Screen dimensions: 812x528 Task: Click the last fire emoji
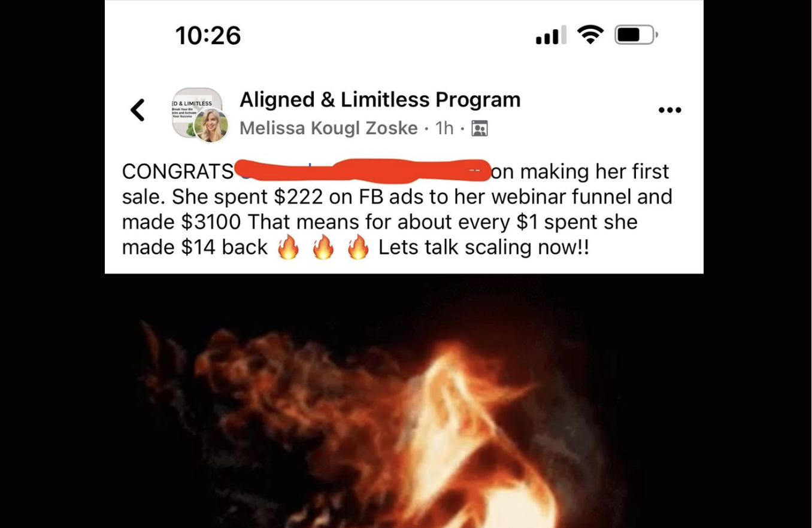click(359, 247)
